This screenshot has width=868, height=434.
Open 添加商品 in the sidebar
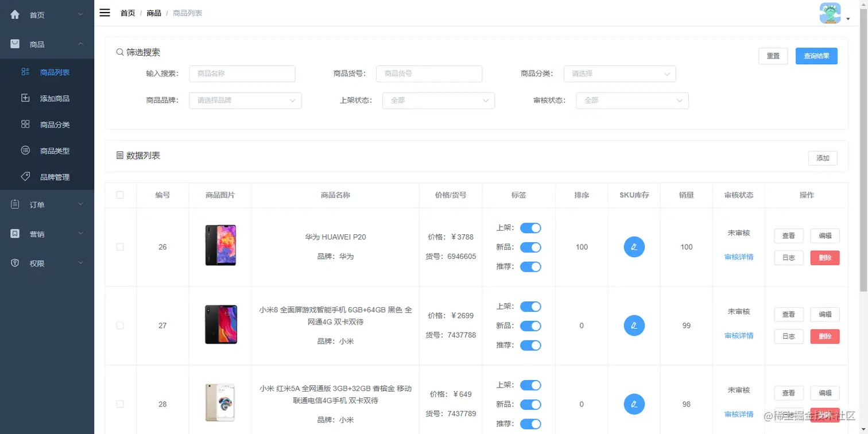coord(47,98)
